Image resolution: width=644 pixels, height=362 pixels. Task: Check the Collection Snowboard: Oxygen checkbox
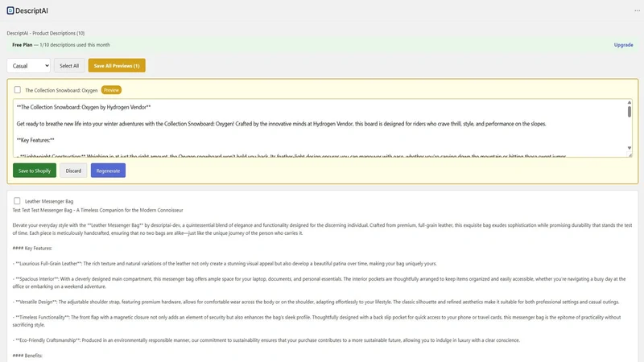[17, 89]
